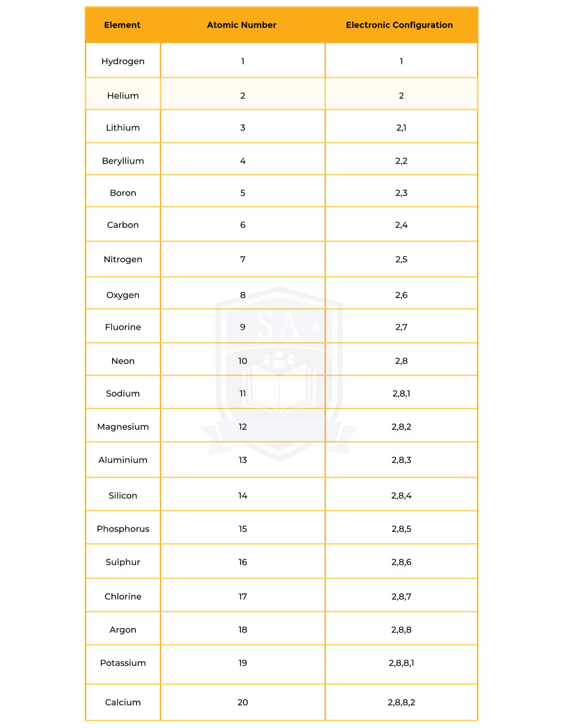Select the Potassium cell
563x728 pixels.
123,663
